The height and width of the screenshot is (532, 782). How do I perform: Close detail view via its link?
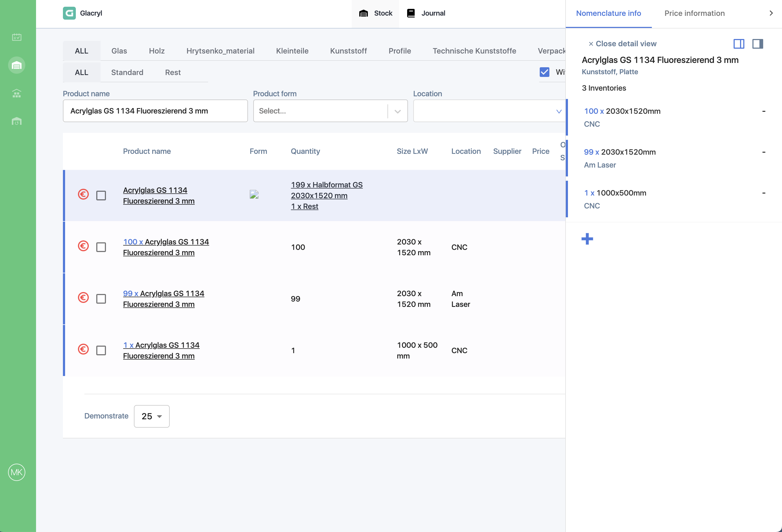(622, 44)
